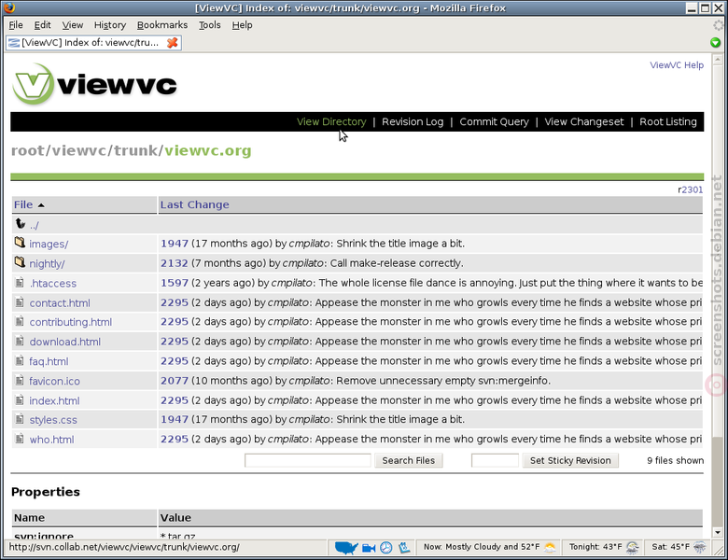
Task: Click the 'viewvc' breadcrumb path segment
Action: (79, 150)
